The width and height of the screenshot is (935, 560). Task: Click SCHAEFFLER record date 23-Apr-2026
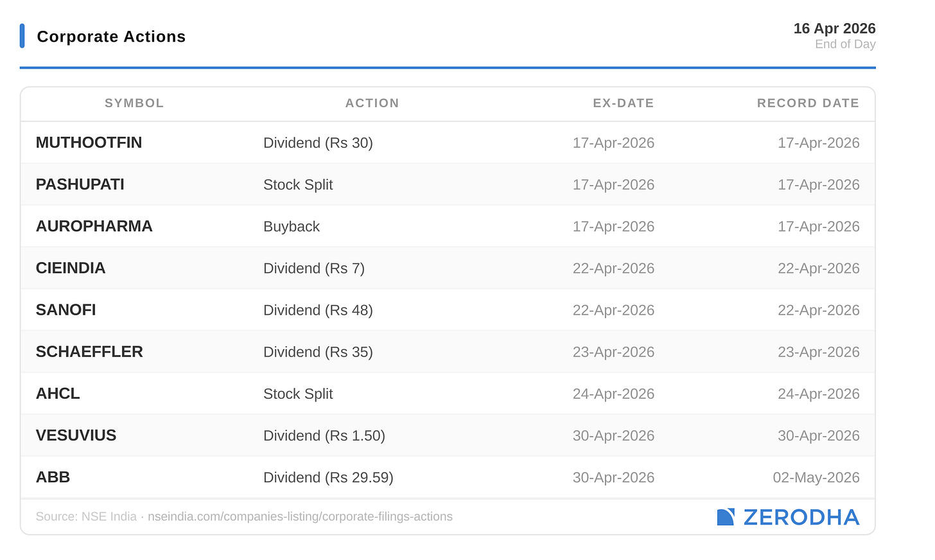click(819, 352)
